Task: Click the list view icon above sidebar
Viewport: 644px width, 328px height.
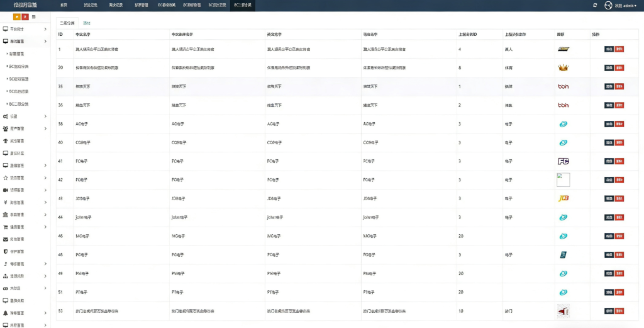Action: tap(33, 16)
